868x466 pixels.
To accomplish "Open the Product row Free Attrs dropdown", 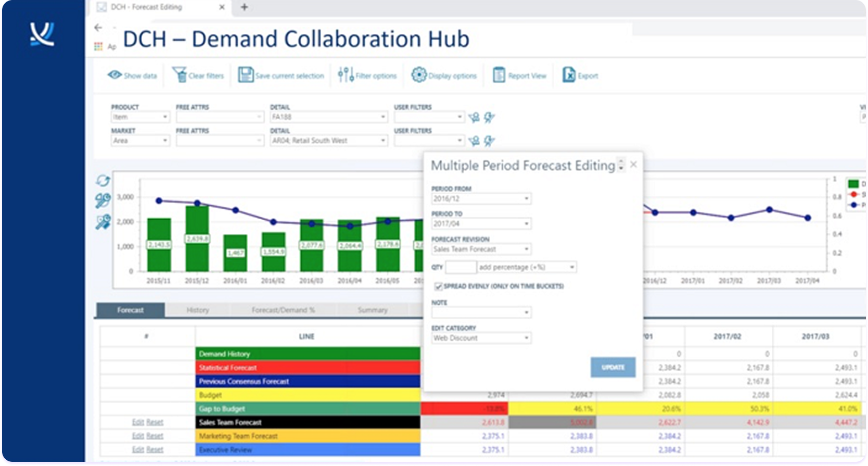I will [220, 117].
